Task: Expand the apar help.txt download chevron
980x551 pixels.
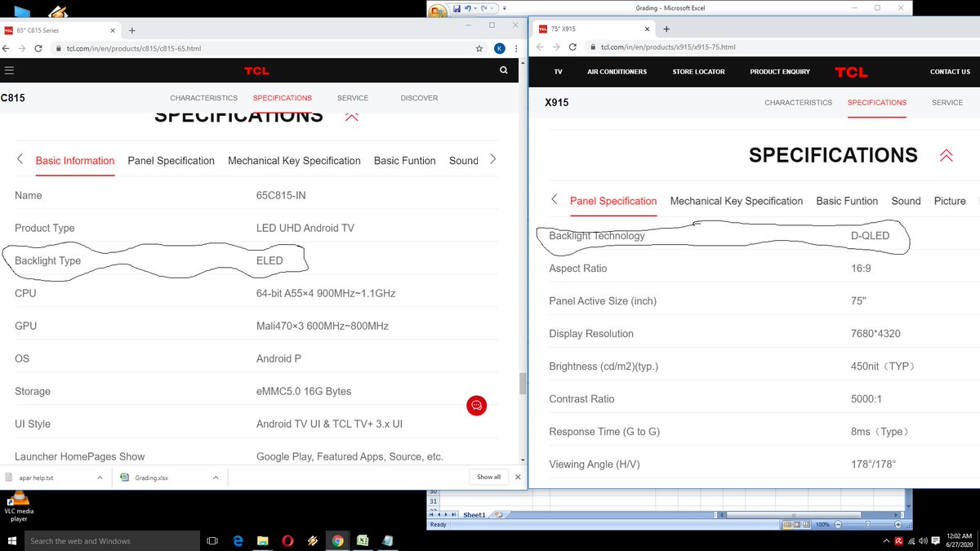Action: click(100, 477)
